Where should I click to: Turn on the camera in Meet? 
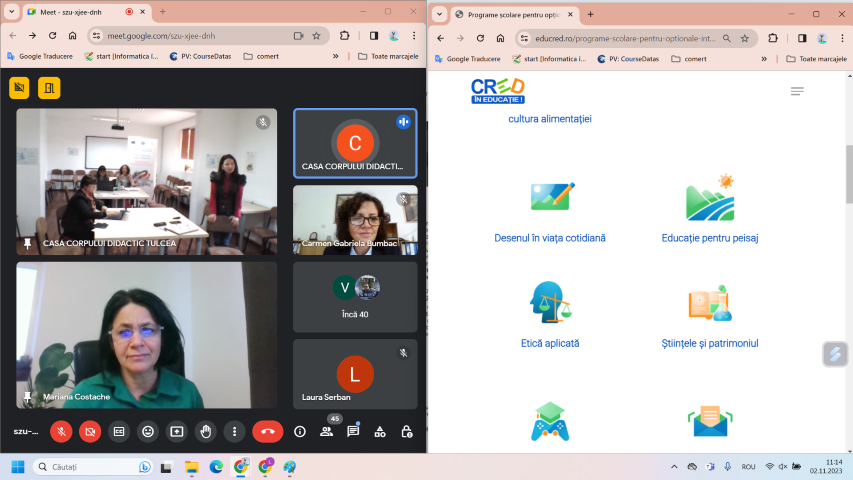90,432
